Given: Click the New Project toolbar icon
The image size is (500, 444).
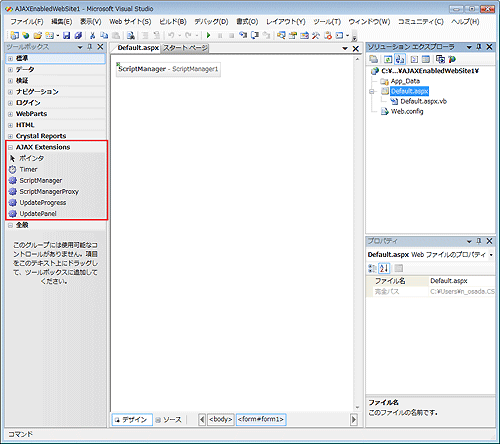Looking at the screenshot, I should click(x=14, y=35).
